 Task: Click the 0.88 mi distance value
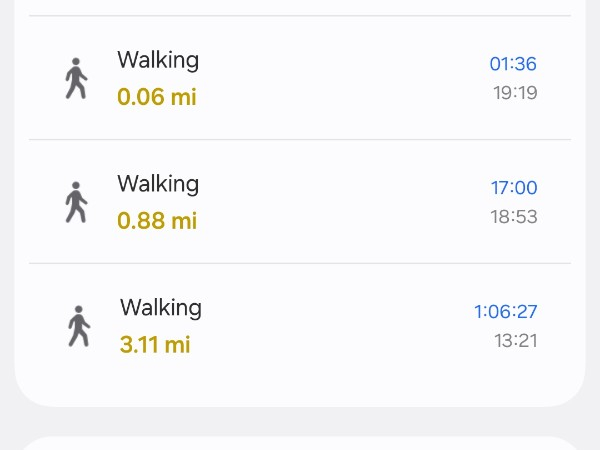click(x=157, y=221)
